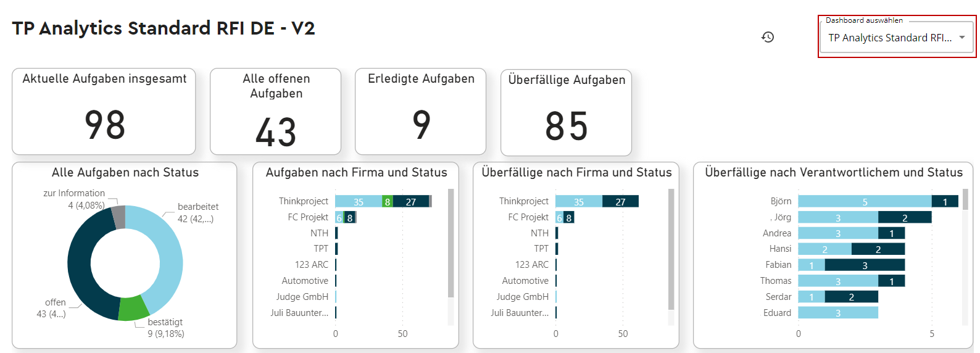Click the dropdown arrow beside TP Analytics Standard RFI
Viewport: 980px width, 353px height.
point(961,38)
